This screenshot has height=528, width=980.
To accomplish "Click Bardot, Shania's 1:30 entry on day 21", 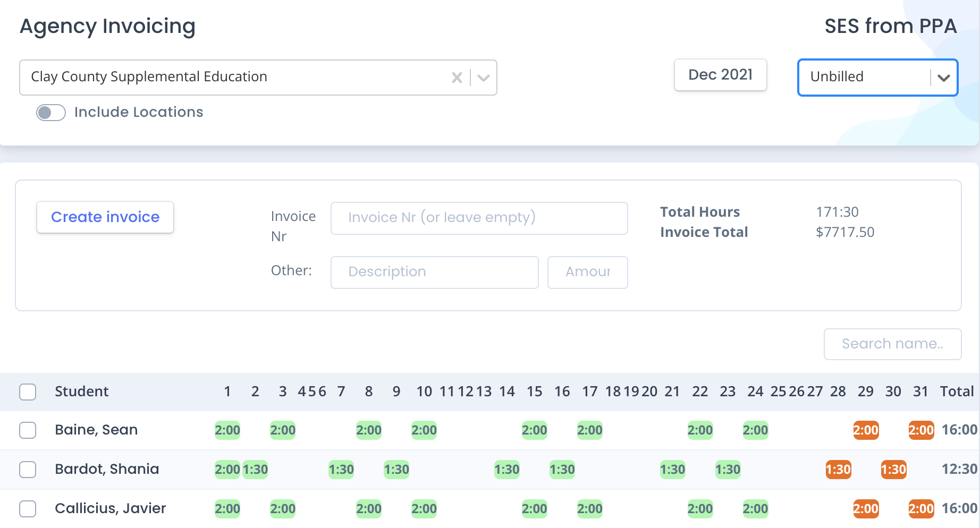I will pos(672,470).
